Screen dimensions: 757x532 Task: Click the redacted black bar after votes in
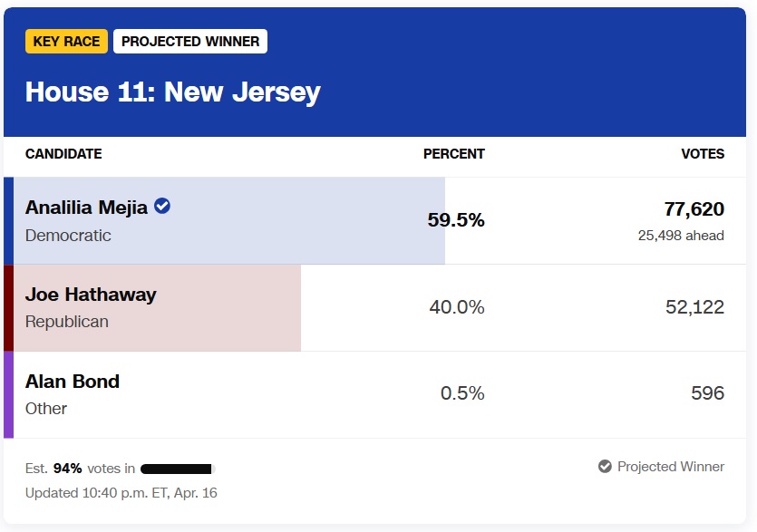(177, 469)
